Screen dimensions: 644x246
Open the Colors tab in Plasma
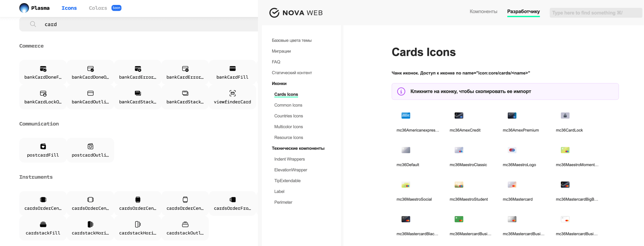click(98, 8)
